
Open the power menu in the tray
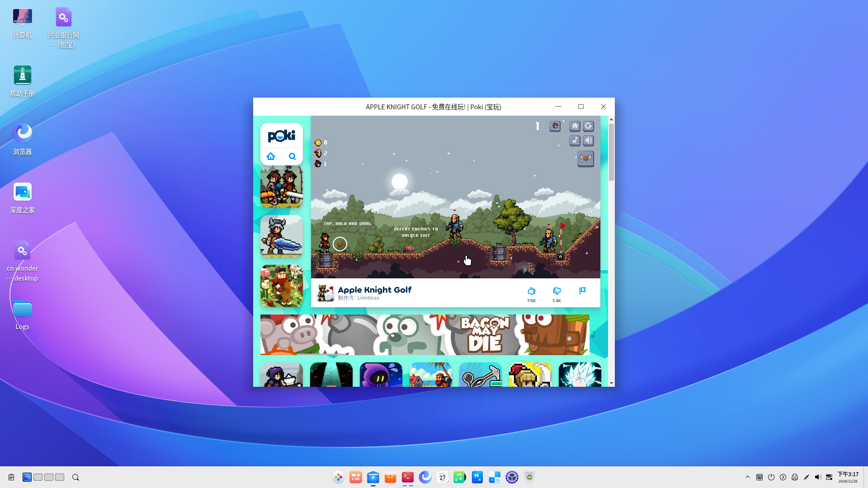click(771, 477)
